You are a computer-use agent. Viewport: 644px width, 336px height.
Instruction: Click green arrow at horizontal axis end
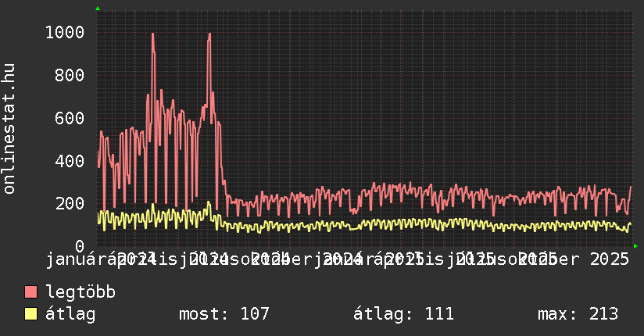(635, 246)
